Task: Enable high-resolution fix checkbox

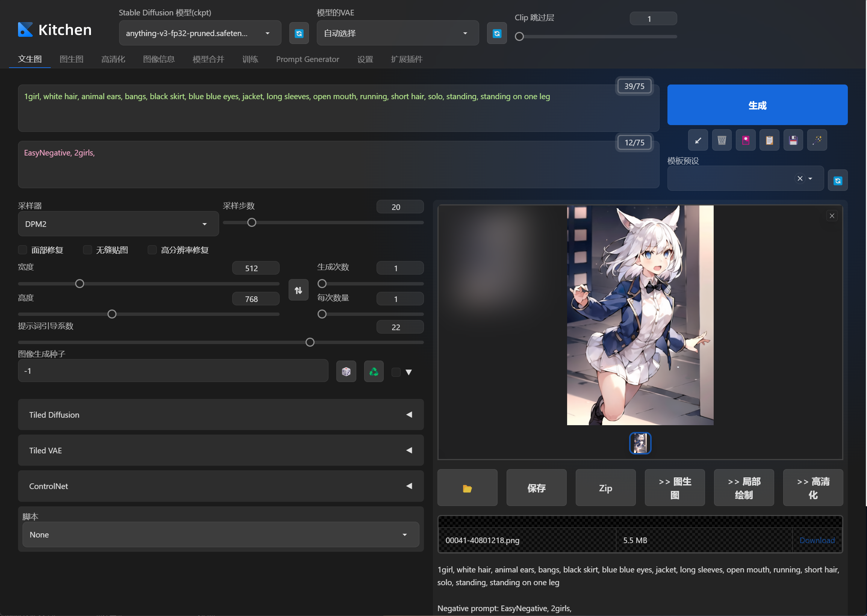Action: click(152, 249)
